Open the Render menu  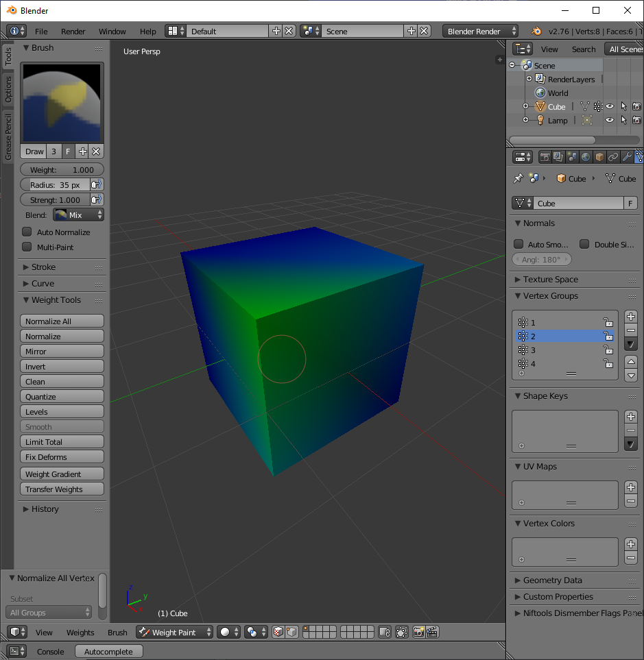[x=73, y=32]
